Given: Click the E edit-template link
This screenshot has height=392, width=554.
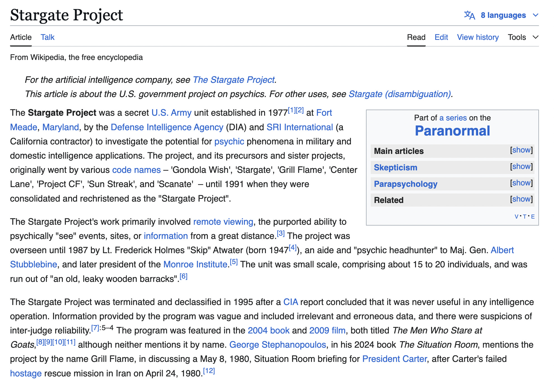Looking at the screenshot, I should [533, 217].
